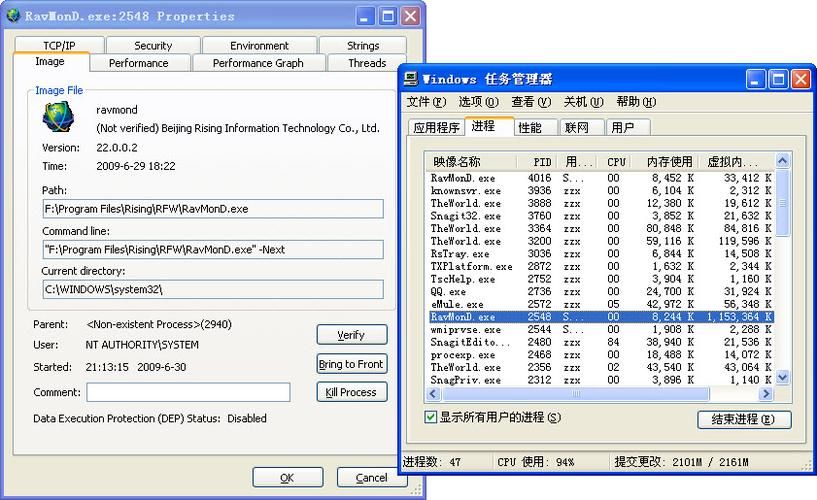The height and width of the screenshot is (500, 817).
Task: Open the 关机(U) menu
Action: tap(583, 102)
